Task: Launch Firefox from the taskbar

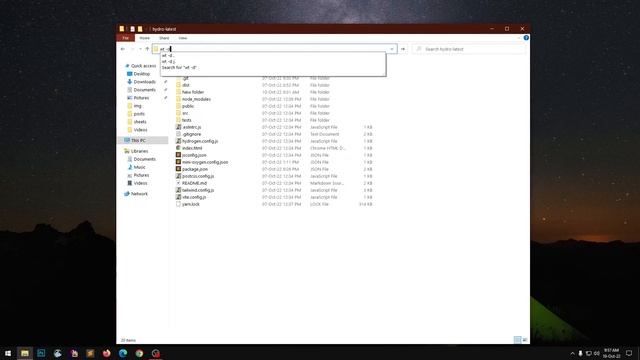Action: (107, 353)
